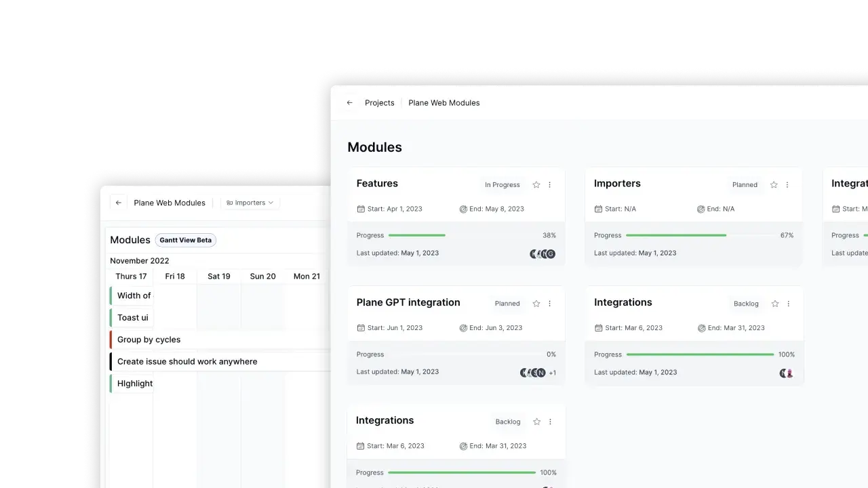Star the Features module as favorite
Image resolution: width=868 pixels, height=488 pixels.
click(536, 185)
